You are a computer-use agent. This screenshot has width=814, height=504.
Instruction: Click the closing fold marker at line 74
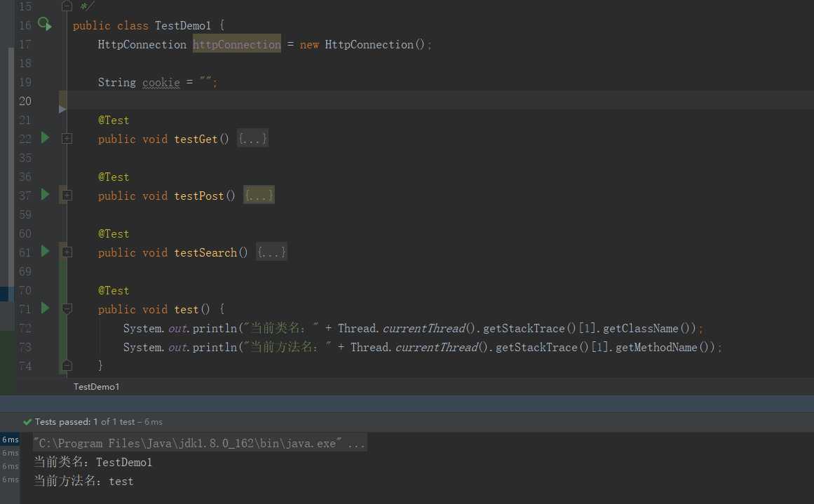click(67, 365)
